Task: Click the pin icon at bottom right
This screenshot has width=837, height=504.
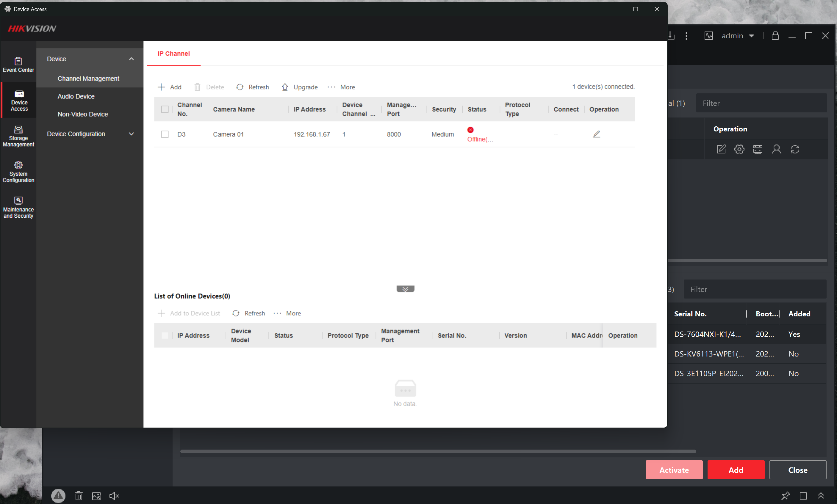Action: click(785, 496)
